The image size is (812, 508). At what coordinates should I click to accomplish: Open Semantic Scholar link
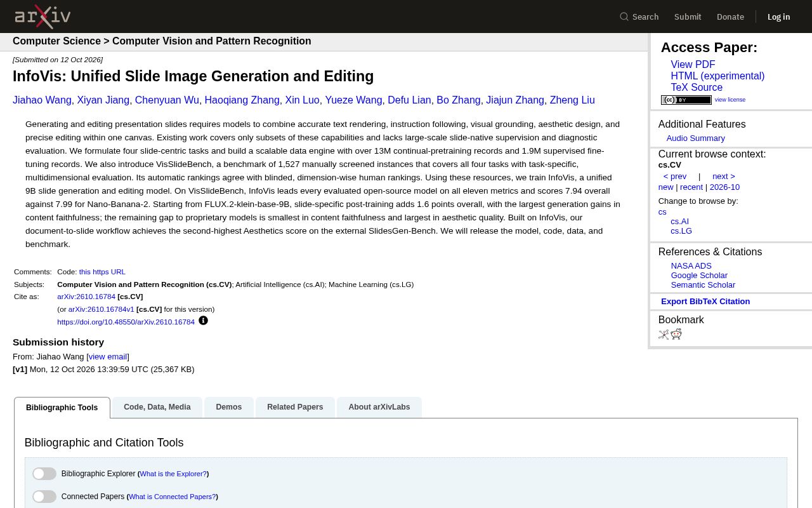click(703, 285)
